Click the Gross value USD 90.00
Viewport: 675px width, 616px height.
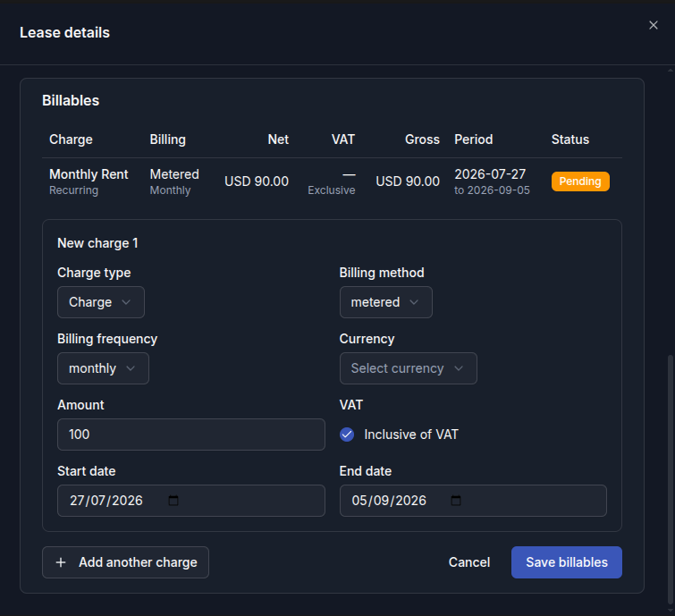408,181
